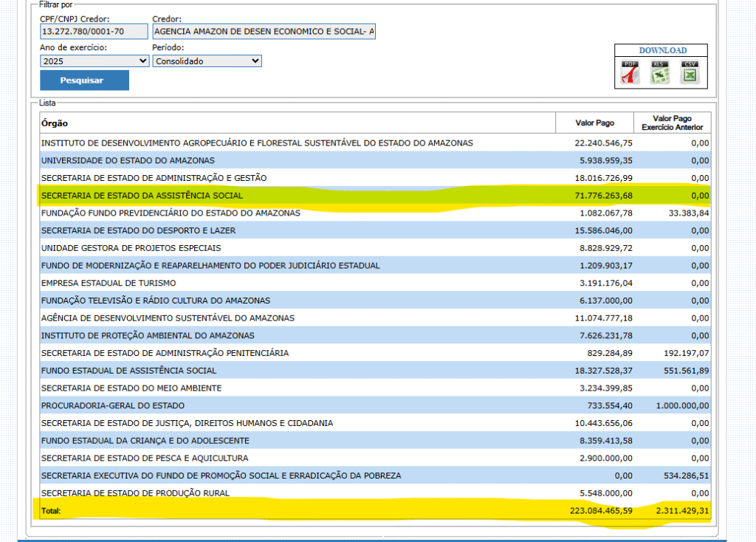Open the Ano de exercício dropdown

click(x=94, y=61)
